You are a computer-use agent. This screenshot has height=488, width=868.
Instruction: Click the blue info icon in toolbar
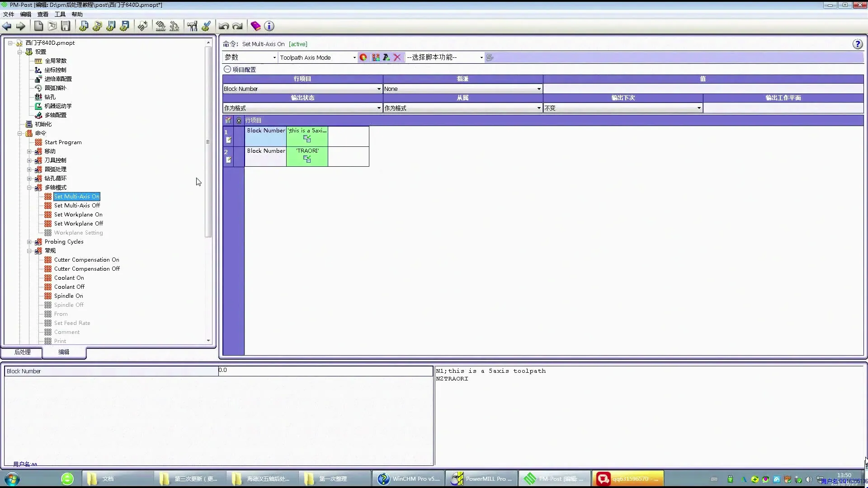(269, 26)
